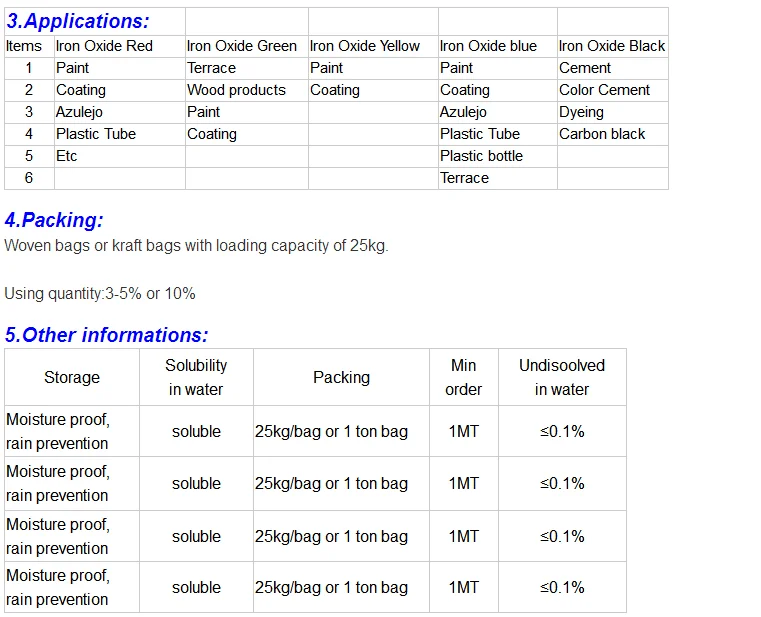This screenshot has width=761, height=617.
Task: Click the "4.Packing:" section heading
Action: [x=54, y=221]
